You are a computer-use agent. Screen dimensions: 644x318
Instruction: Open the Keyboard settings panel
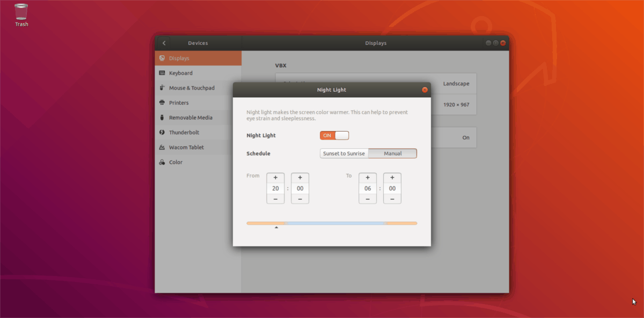click(198, 73)
